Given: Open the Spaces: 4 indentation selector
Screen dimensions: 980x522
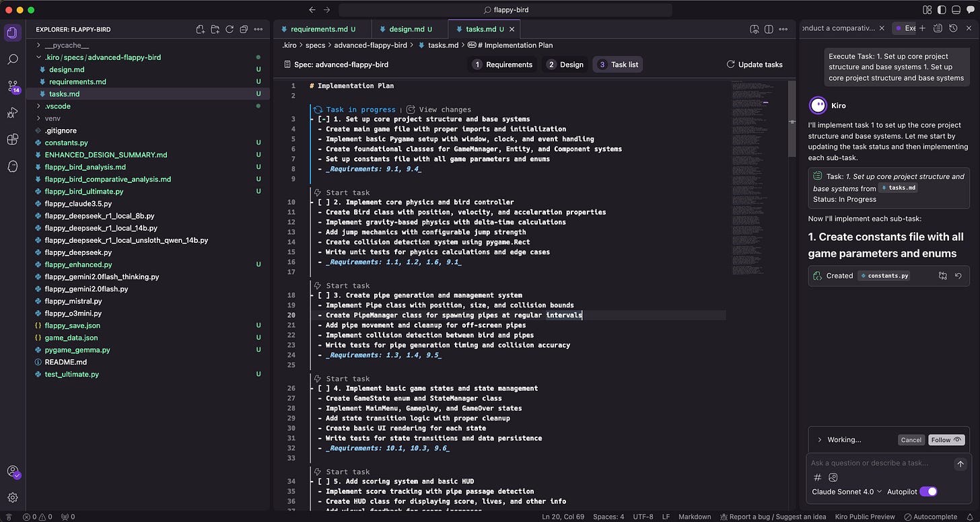Looking at the screenshot, I should point(608,517).
